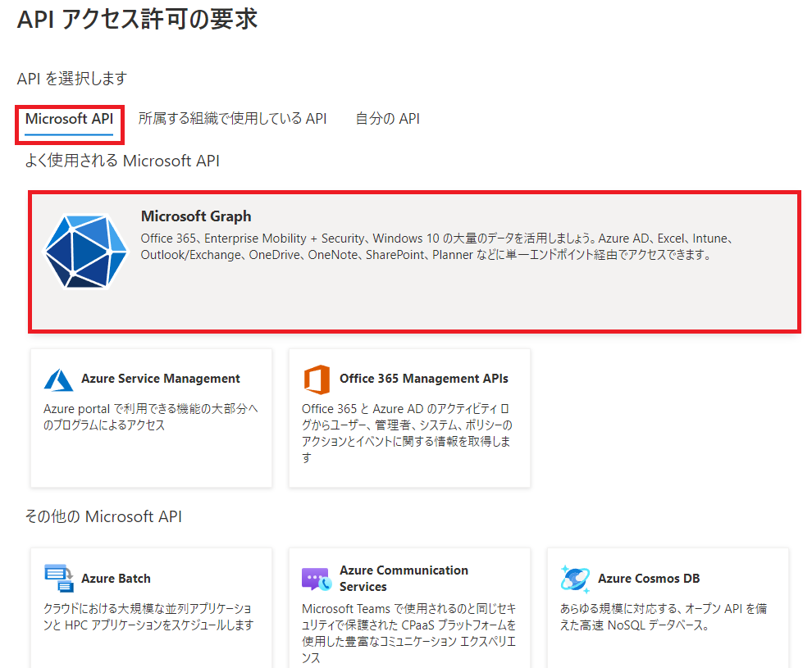Viewport: 812px width, 668px height.
Task: Click the Azure Service Management triangle icon
Action: [58, 379]
